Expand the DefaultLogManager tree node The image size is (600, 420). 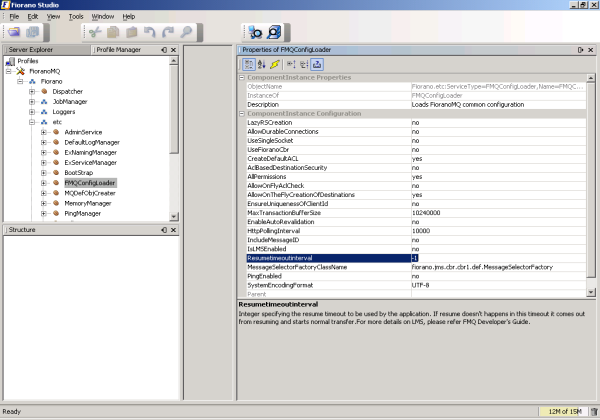(x=44, y=142)
